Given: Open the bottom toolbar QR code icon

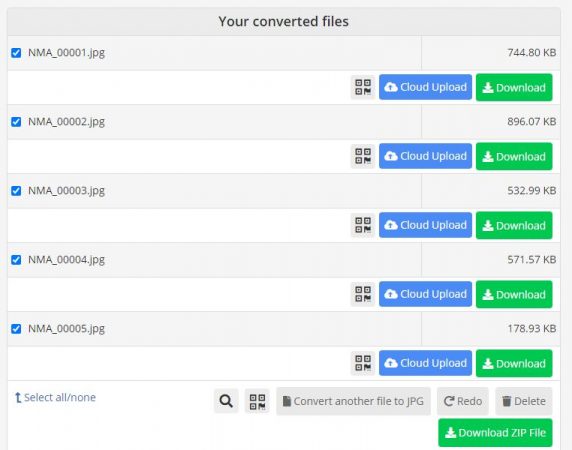Looking at the screenshot, I should click(x=257, y=401).
